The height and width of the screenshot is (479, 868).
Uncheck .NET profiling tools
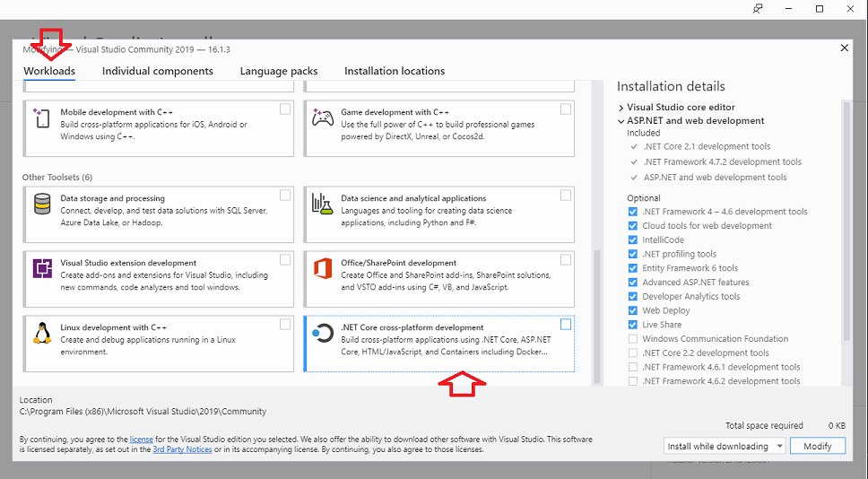click(x=633, y=254)
